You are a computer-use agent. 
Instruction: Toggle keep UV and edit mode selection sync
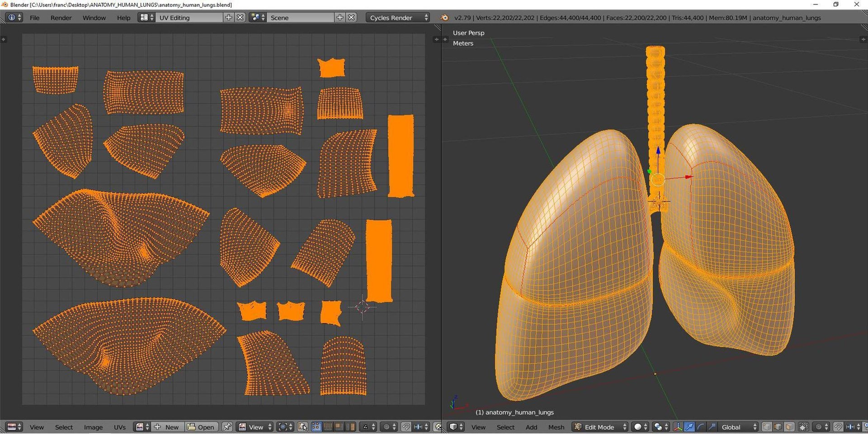[x=302, y=427]
